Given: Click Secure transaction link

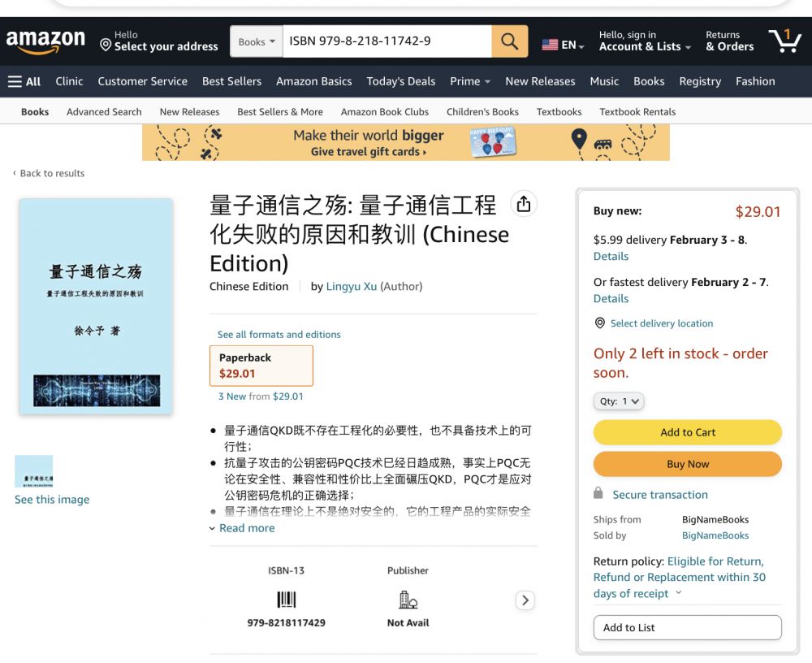Looking at the screenshot, I should (x=659, y=495).
